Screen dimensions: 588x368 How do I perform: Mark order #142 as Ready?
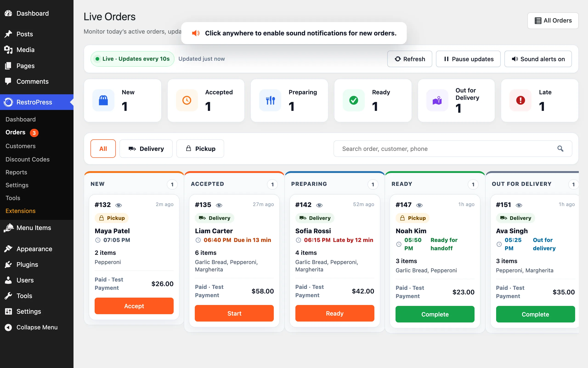[335, 313]
